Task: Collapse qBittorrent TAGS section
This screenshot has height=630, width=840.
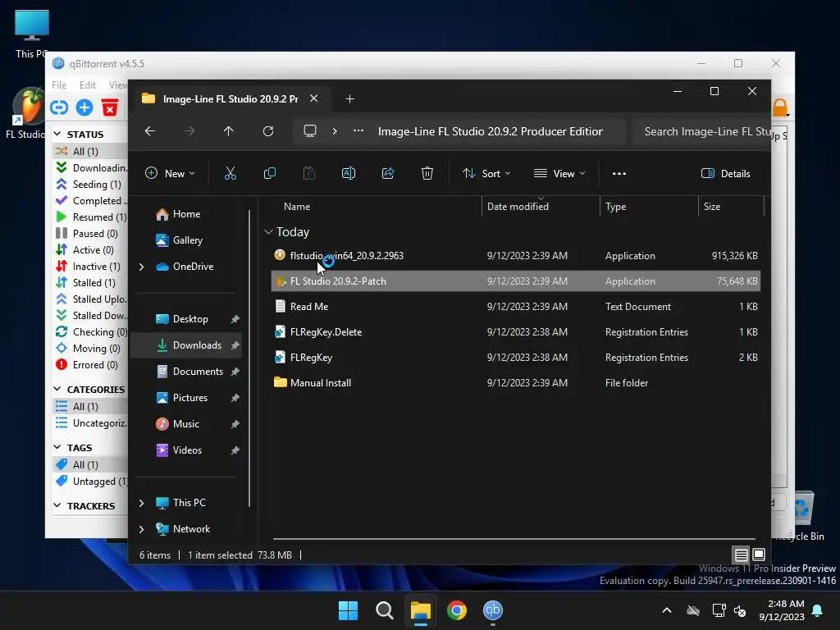Action: [57, 447]
